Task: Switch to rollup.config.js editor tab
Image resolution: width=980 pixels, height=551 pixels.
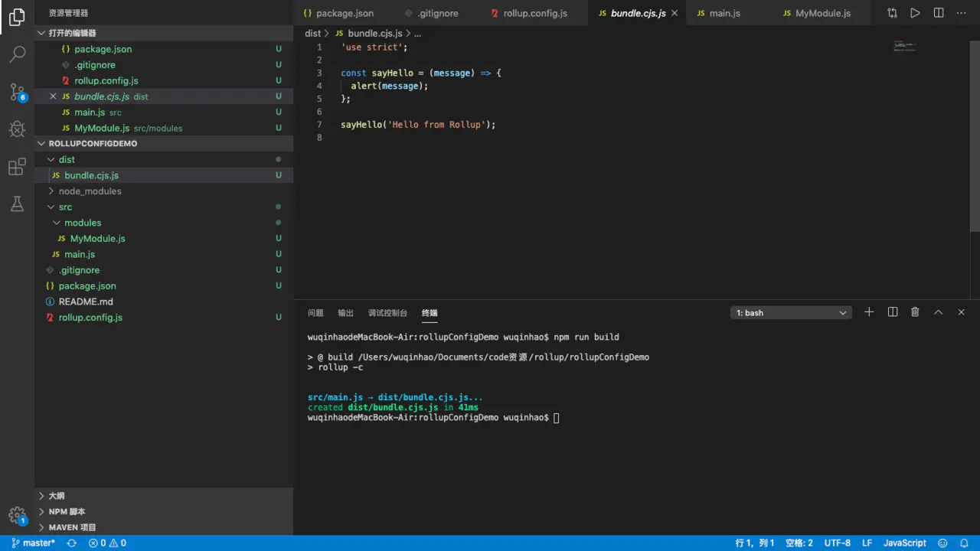Action: point(534,13)
